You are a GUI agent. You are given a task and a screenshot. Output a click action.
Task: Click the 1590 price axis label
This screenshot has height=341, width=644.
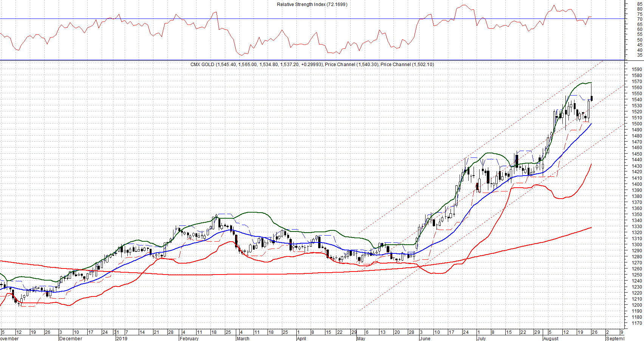(637, 69)
